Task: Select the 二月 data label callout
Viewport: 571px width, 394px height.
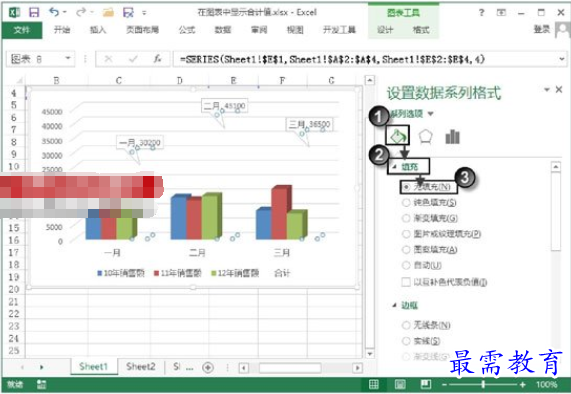Action: [224, 106]
